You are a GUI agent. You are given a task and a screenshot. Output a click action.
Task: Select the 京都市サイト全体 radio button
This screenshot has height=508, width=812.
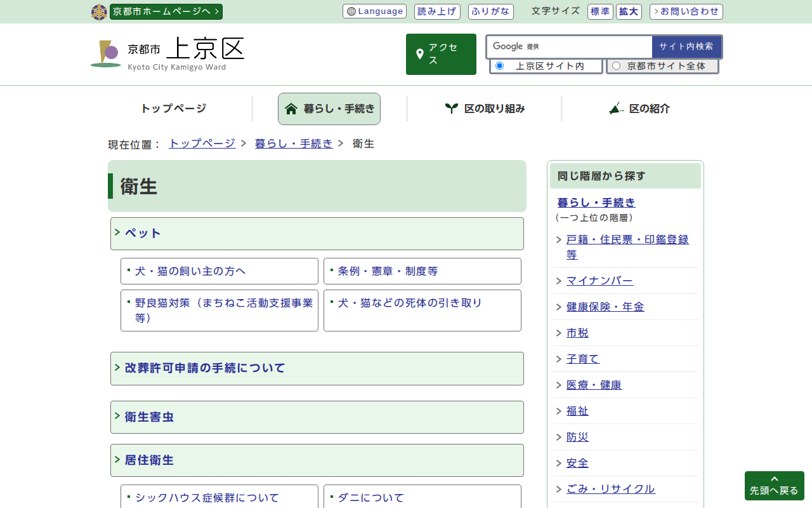click(x=616, y=66)
